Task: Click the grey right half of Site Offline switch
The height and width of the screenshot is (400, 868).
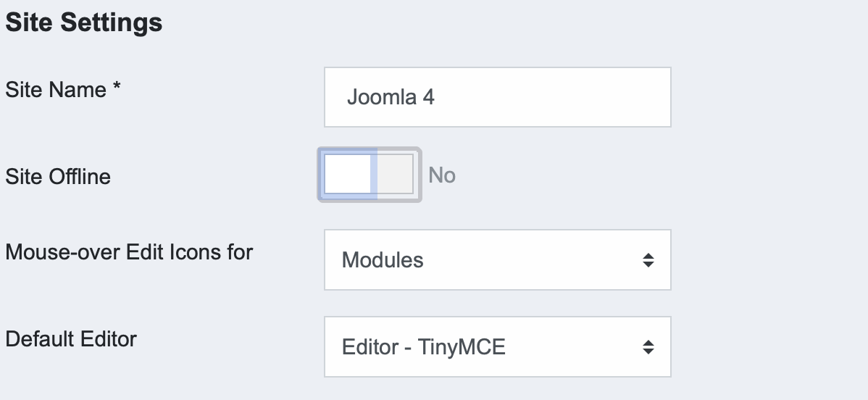Action: [x=395, y=174]
